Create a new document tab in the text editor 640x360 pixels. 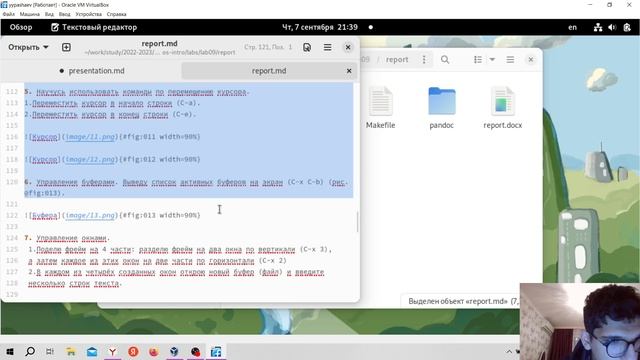click(x=66, y=47)
